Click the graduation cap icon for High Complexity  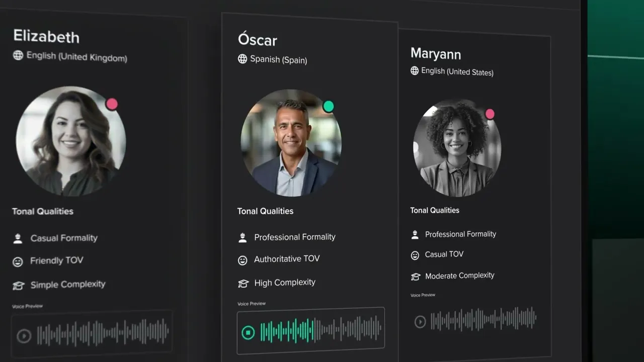point(243,284)
